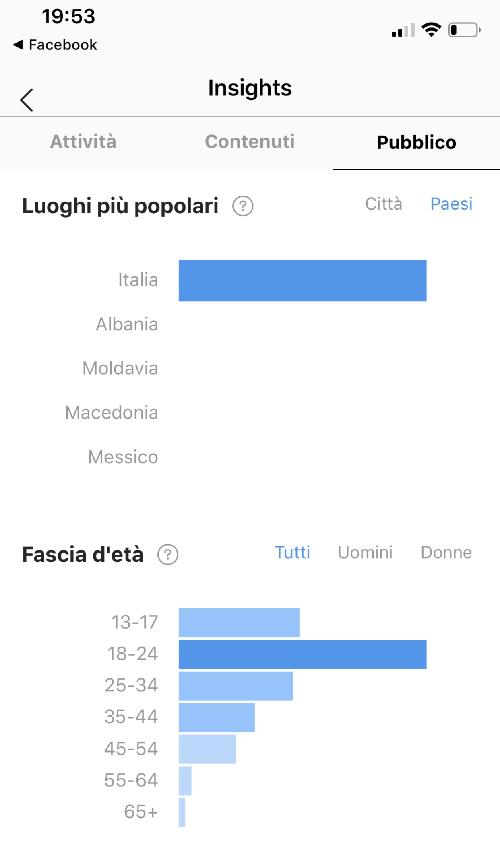500x868 pixels.
Task: Tap the cellular signal bars icon
Action: tap(403, 30)
